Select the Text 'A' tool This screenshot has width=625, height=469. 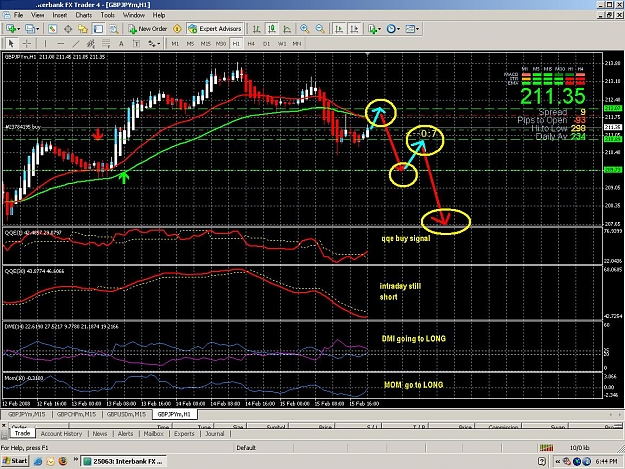coord(121,43)
